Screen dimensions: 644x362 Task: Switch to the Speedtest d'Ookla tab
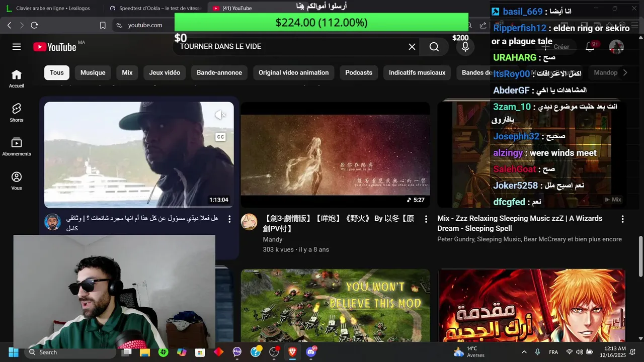155,8
